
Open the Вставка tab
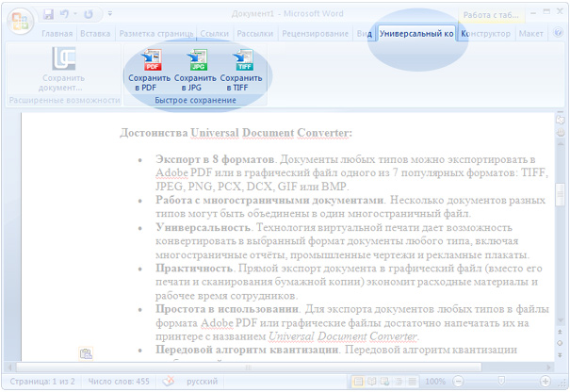tap(95, 34)
